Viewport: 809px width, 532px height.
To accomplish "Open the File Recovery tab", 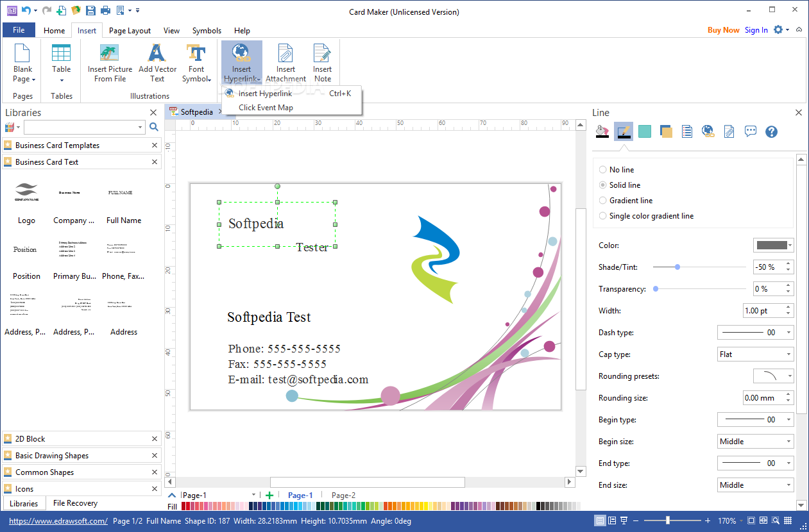I will tap(75, 503).
